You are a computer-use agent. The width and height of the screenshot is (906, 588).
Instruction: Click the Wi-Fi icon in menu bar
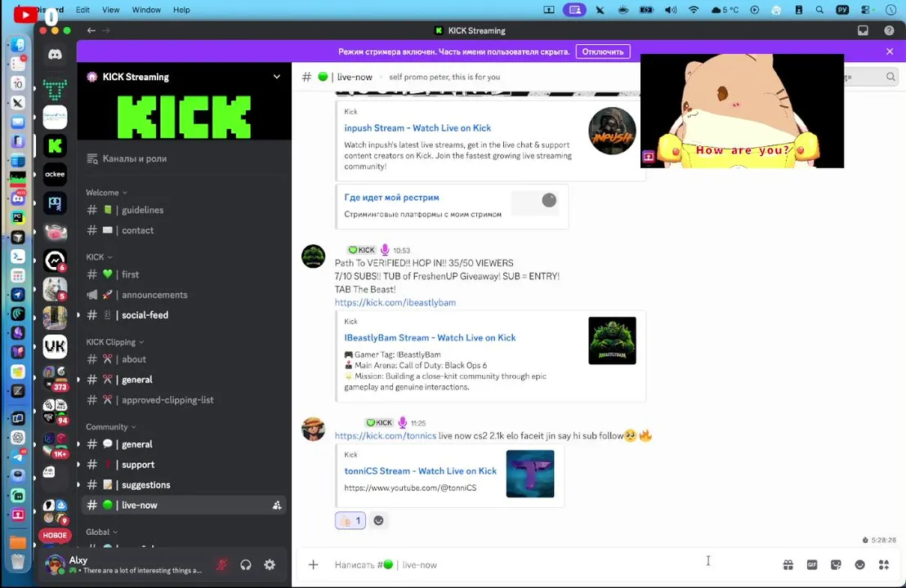point(694,10)
